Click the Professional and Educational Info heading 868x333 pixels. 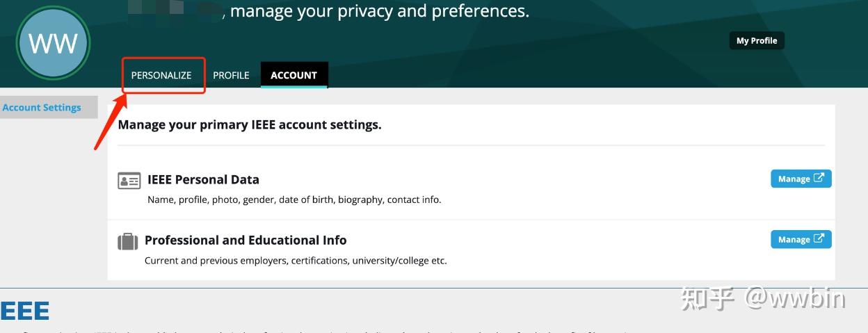(x=246, y=240)
